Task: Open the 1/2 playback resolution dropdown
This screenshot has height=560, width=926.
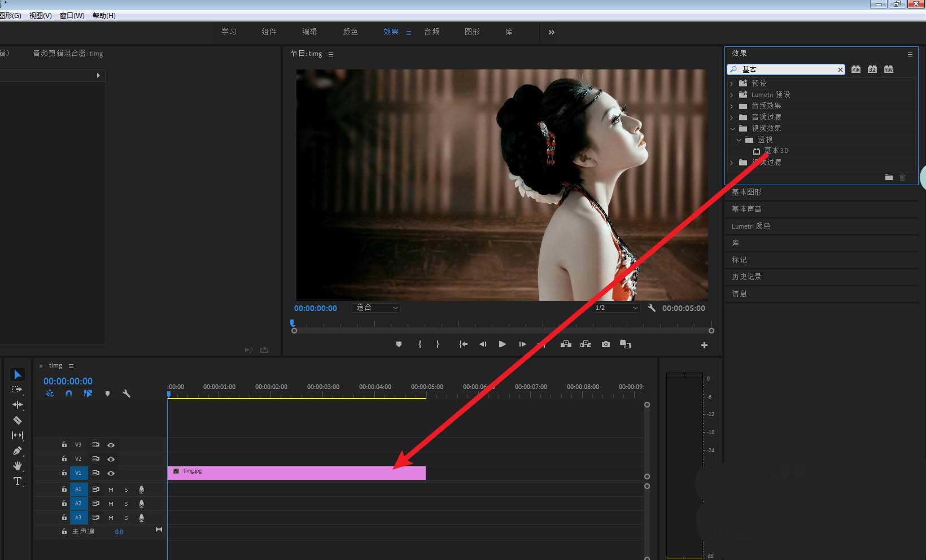Action: 616,308
